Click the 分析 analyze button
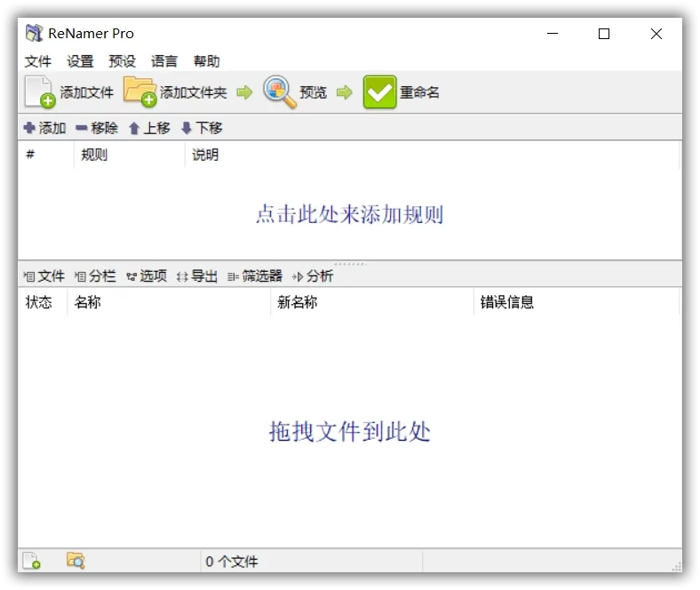The width and height of the screenshot is (700, 590). (x=313, y=276)
